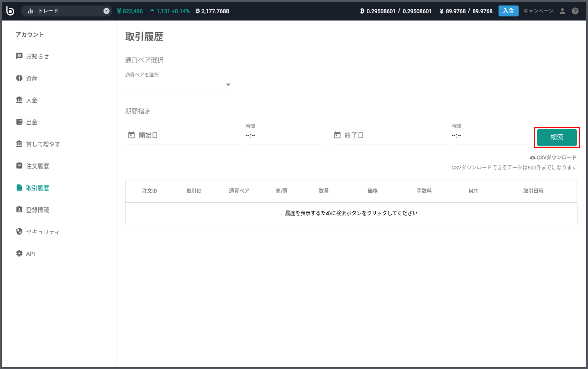Click the 取引履歴 page heading

point(144,37)
